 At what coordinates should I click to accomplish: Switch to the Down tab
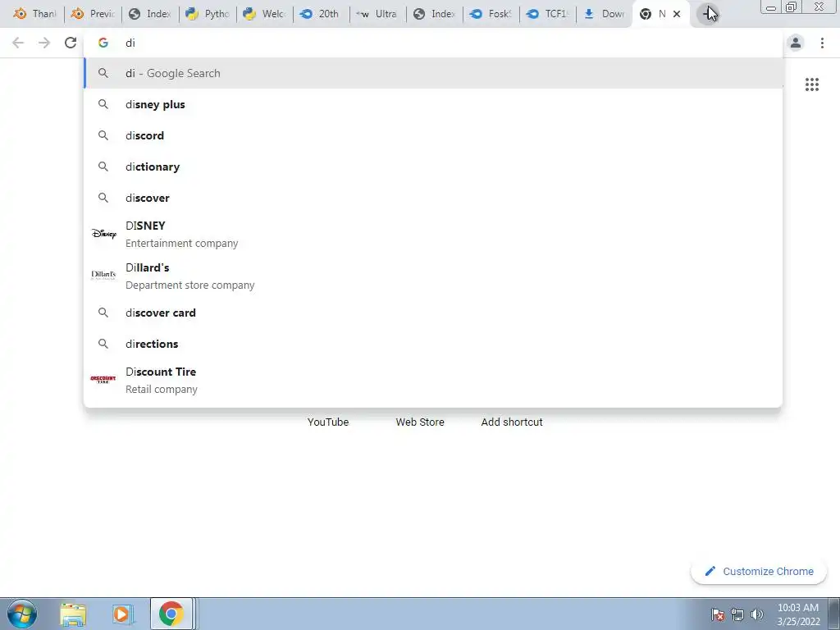click(x=605, y=14)
